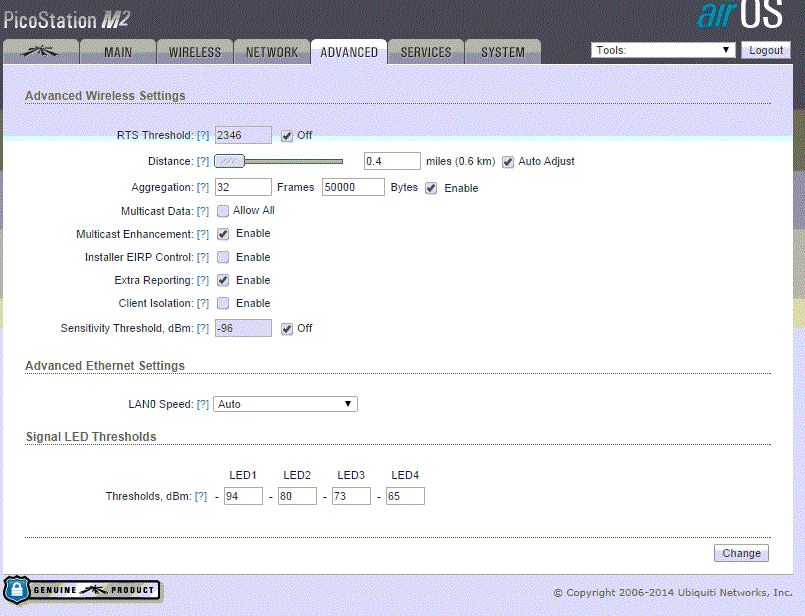This screenshot has width=805, height=616.
Task: Click the LED2 threshold field
Action: point(297,496)
